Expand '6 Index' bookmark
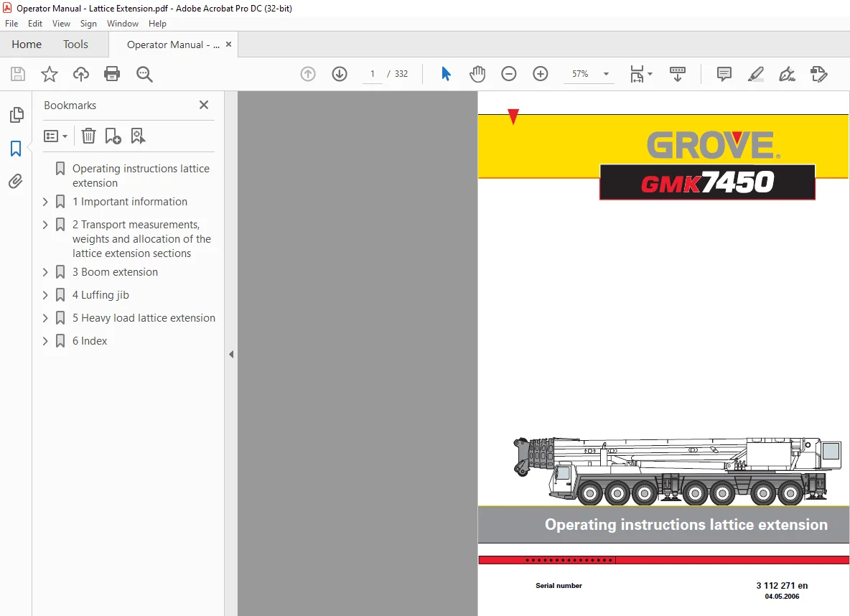850x616 pixels. [x=45, y=341]
